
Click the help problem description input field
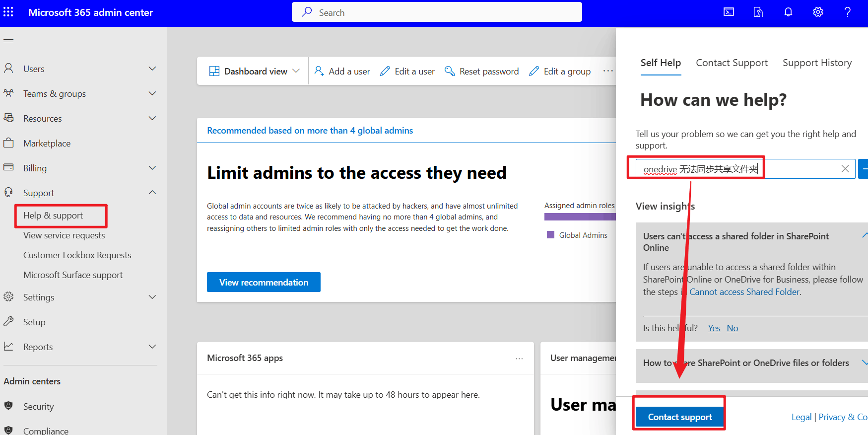click(745, 169)
